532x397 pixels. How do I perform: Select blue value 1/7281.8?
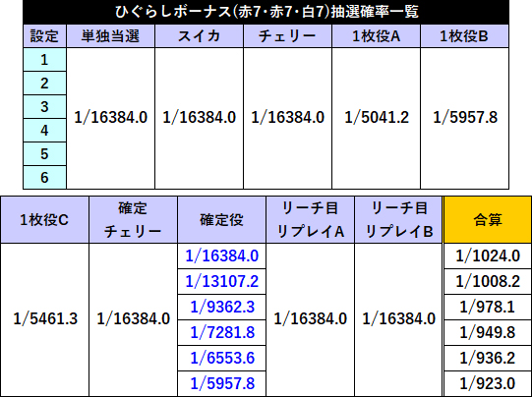coord(222,332)
